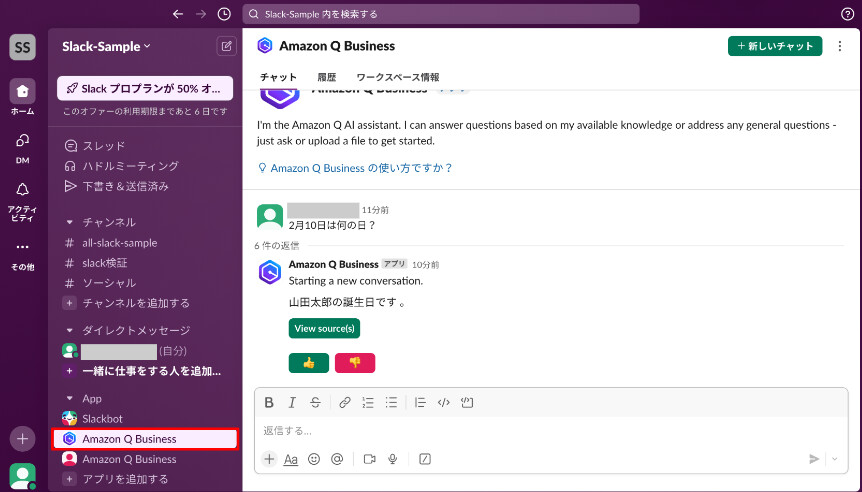Open three-dot more options menu
This screenshot has height=492, width=862.
click(x=839, y=46)
